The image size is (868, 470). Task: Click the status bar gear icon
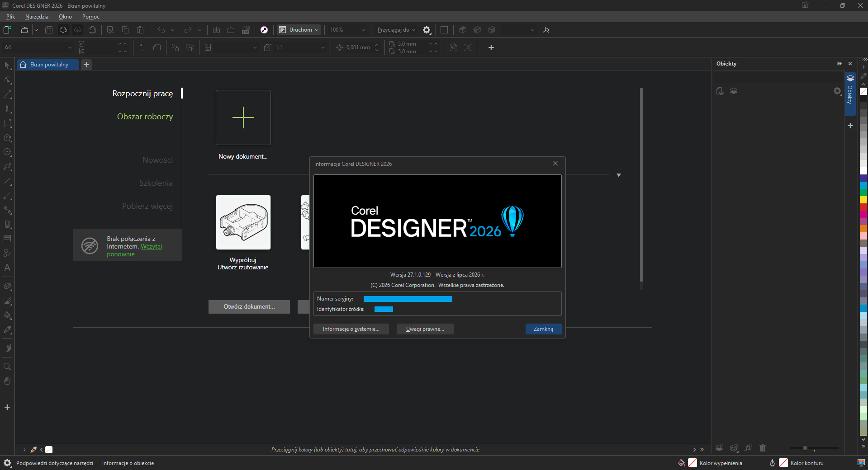[x=7, y=463]
